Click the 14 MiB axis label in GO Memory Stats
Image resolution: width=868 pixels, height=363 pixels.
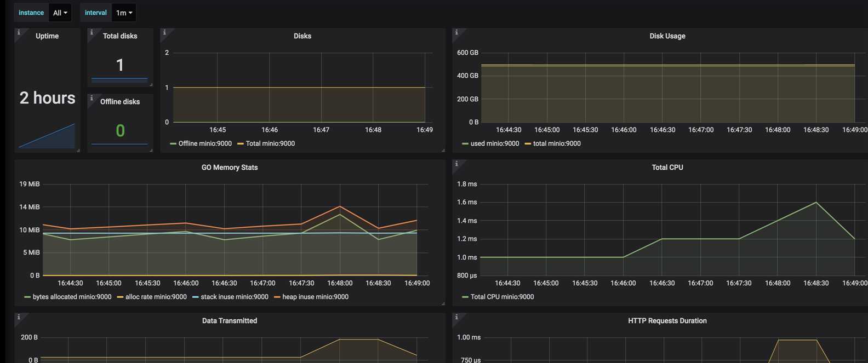pyautogui.click(x=30, y=207)
